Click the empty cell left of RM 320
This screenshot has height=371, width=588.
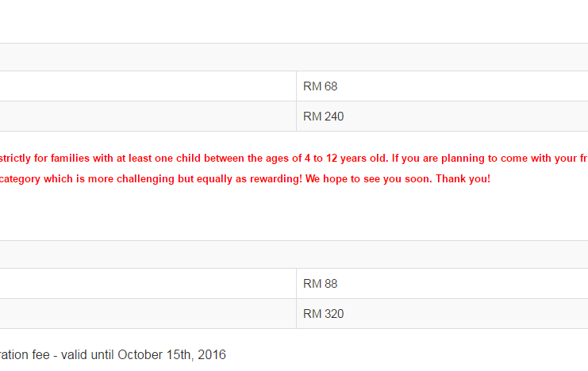pos(148,314)
